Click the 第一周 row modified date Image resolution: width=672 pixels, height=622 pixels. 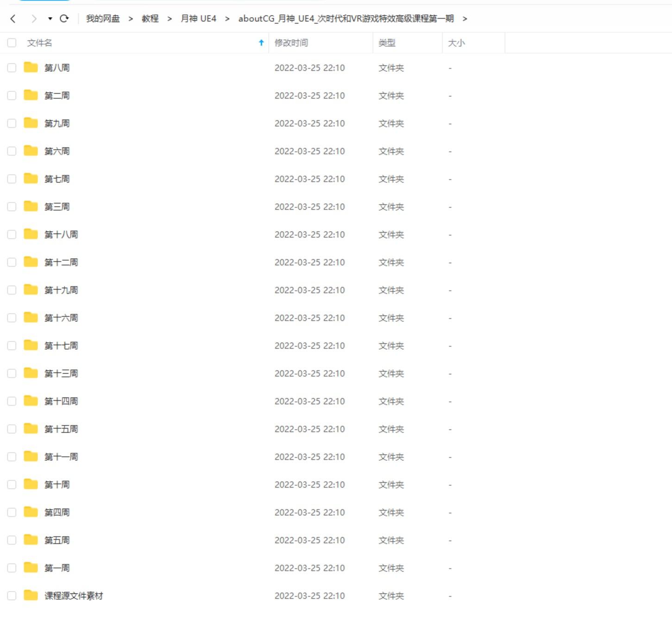(309, 568)
